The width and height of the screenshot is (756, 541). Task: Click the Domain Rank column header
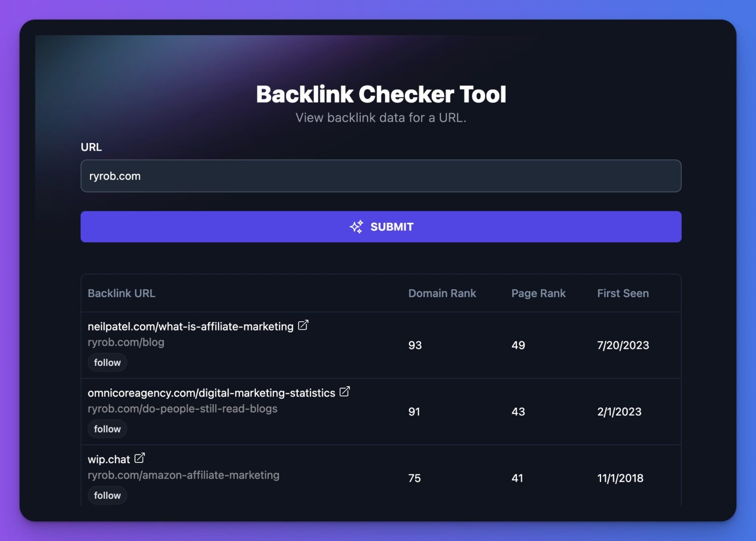click(x=442, y=293)
